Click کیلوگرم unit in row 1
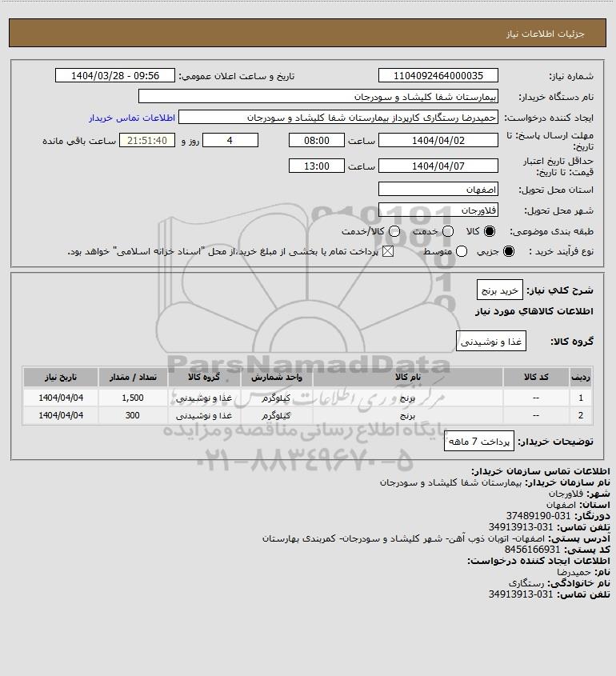616x676 pixels. (276, 398)
